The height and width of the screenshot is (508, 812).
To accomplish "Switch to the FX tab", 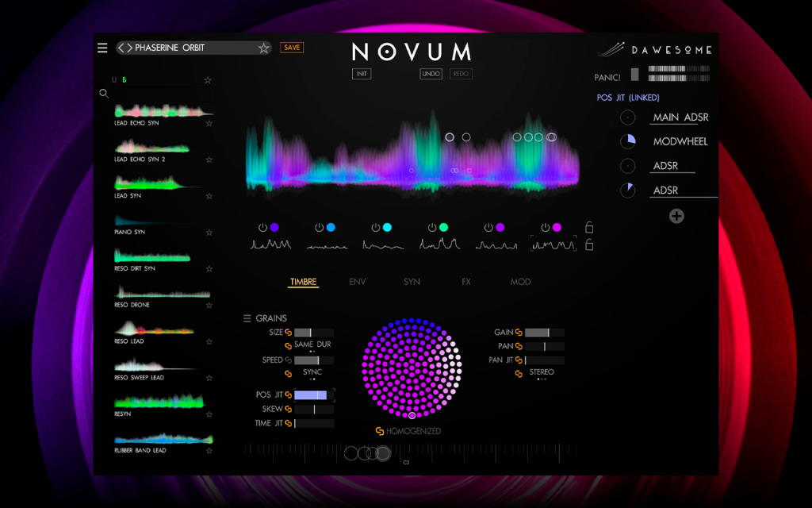I will tap(466, 282).
